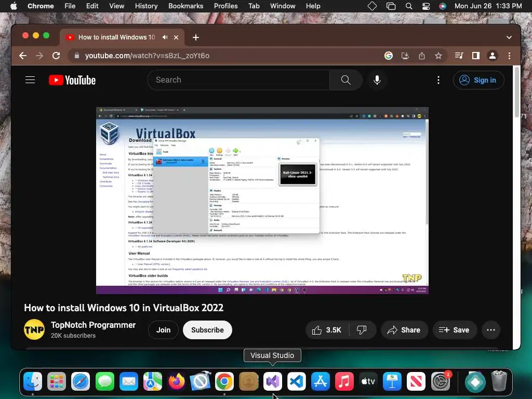Open Trash in the dock
This screenshot has height=399, width=532.
point(499,381)
